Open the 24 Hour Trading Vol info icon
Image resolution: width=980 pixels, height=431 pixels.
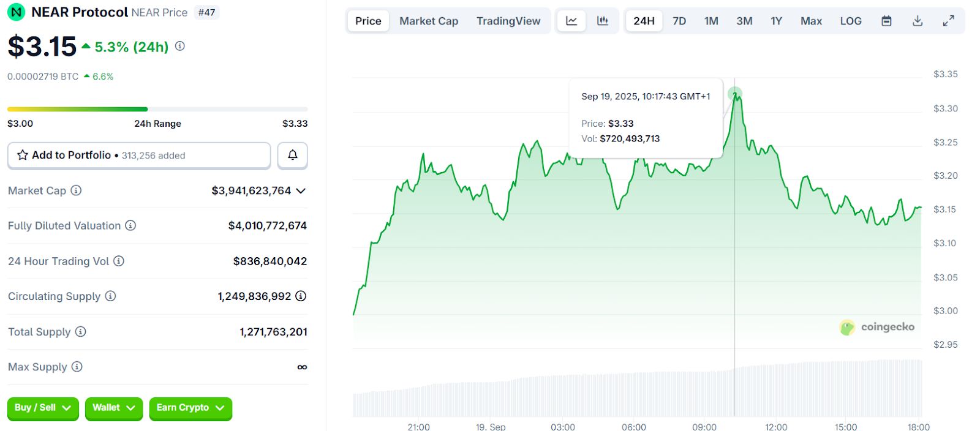[x=119, y=261]
